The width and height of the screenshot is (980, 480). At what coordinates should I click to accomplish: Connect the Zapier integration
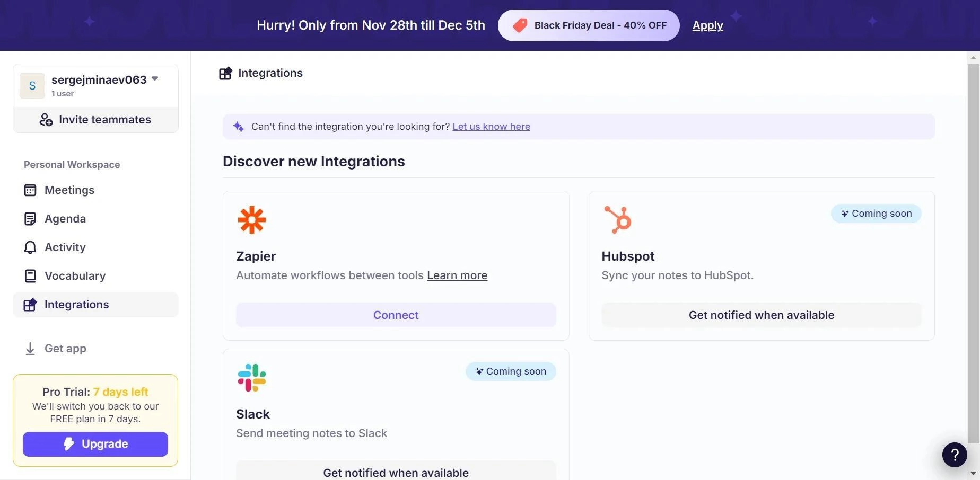tap(396, 315)
